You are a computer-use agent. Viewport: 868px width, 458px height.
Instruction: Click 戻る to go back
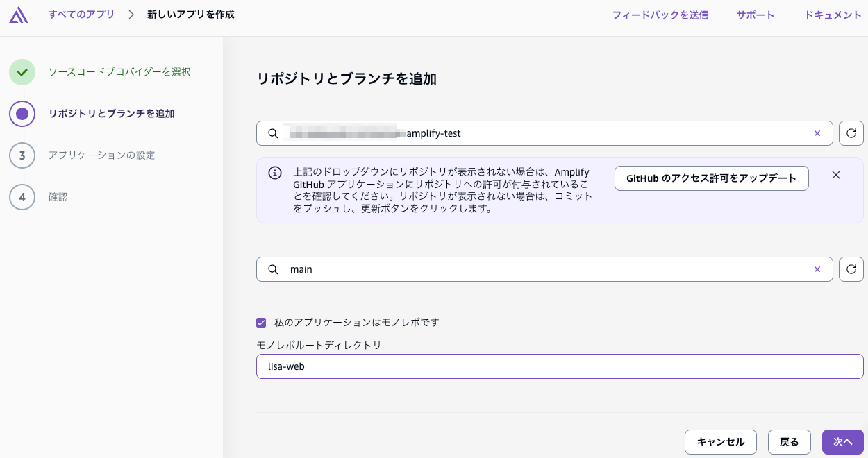[x=789, y=442]
